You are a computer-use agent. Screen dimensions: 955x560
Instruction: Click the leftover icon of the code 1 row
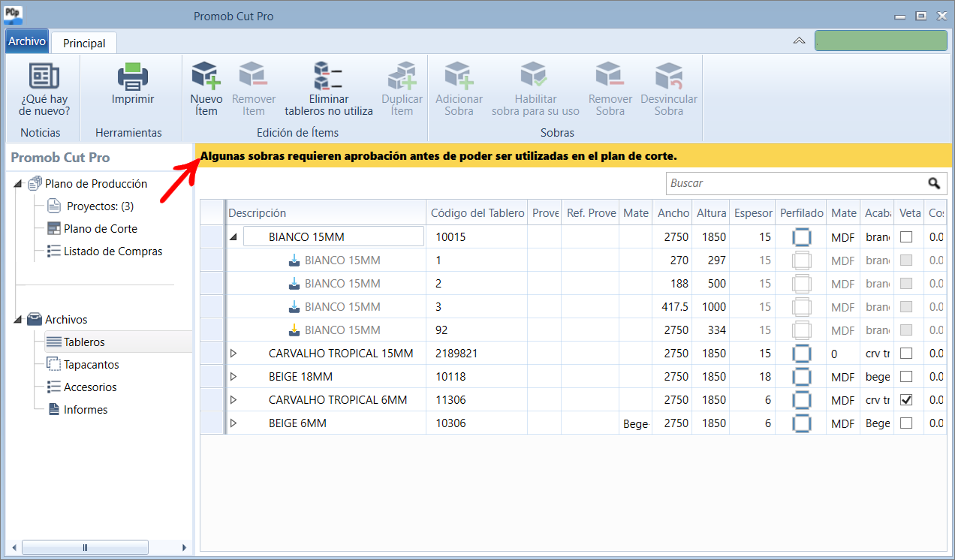point(294,260)
